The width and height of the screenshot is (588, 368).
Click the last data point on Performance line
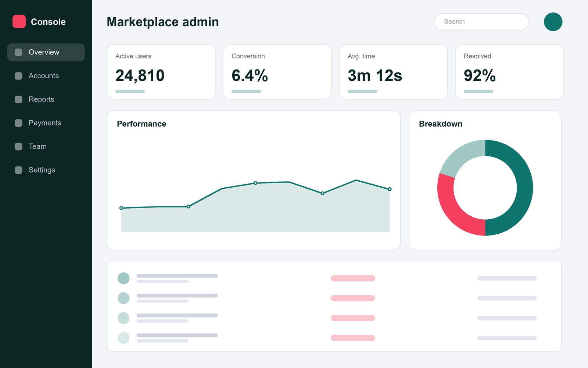390,189
